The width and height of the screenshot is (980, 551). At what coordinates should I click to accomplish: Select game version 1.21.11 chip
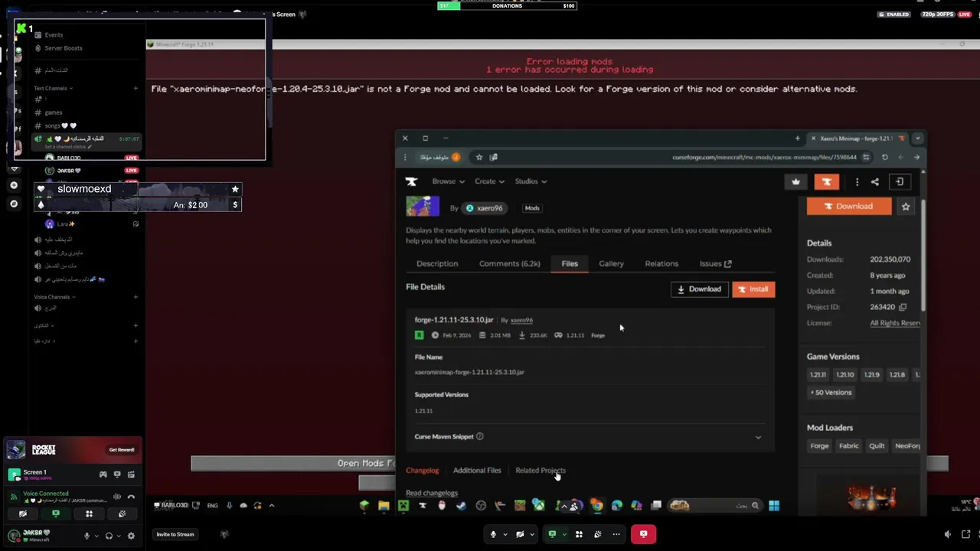click(x=818, y=375)
